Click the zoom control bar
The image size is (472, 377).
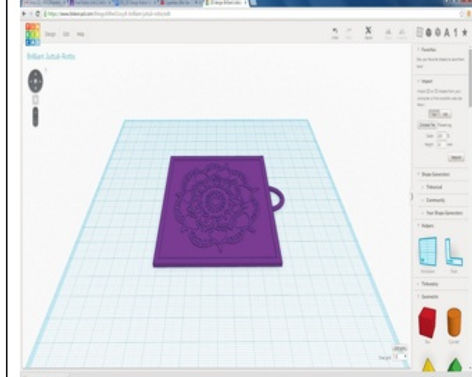[x=35, y=117]
